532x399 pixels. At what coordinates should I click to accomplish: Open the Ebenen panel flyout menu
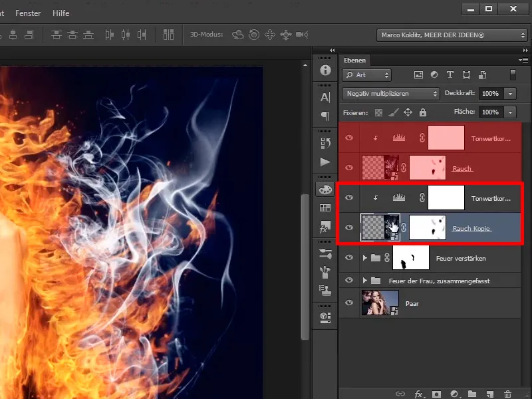pos(523,61)
